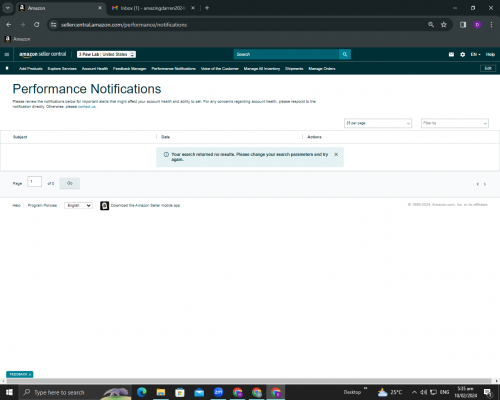Click the Seller Central search field
Image resolution: width=500 pixels, height=400 pixels.
tap(286, 54)
